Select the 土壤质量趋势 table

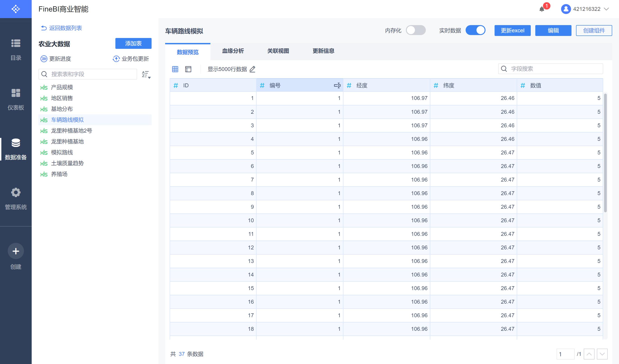click(95, 163)
